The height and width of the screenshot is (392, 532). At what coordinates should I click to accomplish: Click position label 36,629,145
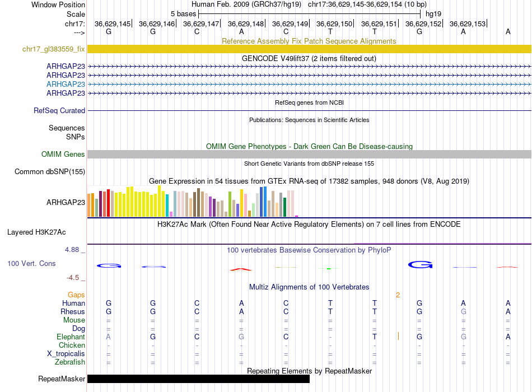click(x=113, y=24)
